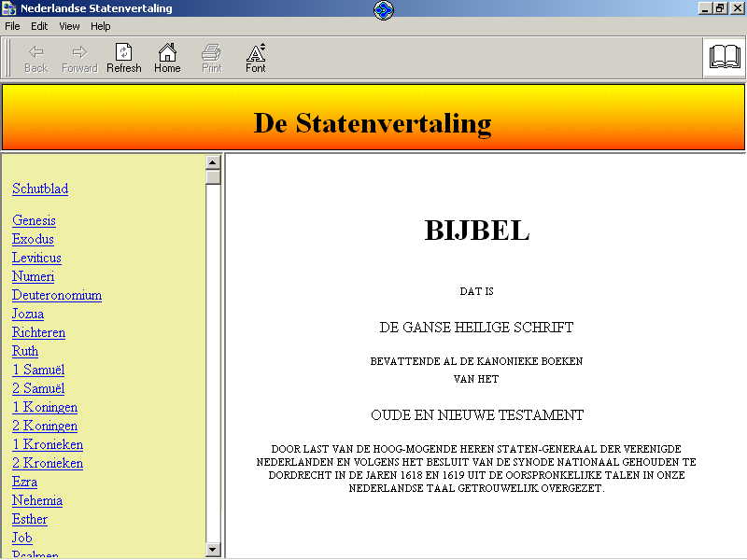The image size is (747, 560).
Task: Print the page using Print icon
Action: (212, 52)
